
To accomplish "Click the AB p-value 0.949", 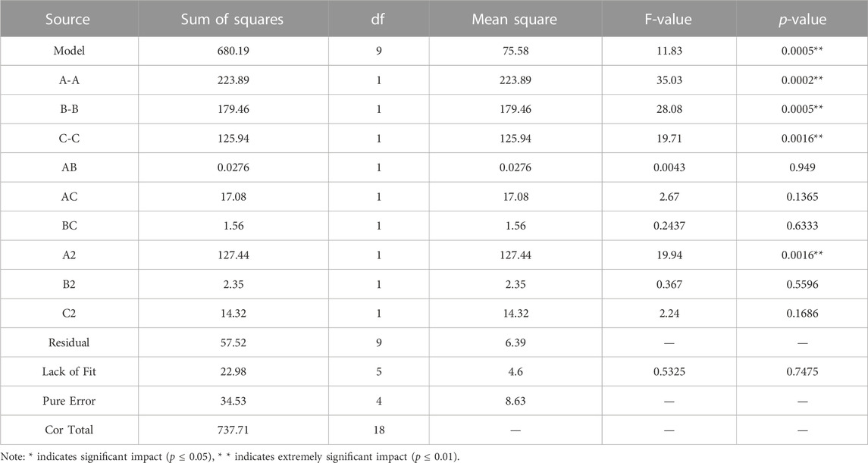I will click(802, 167).
